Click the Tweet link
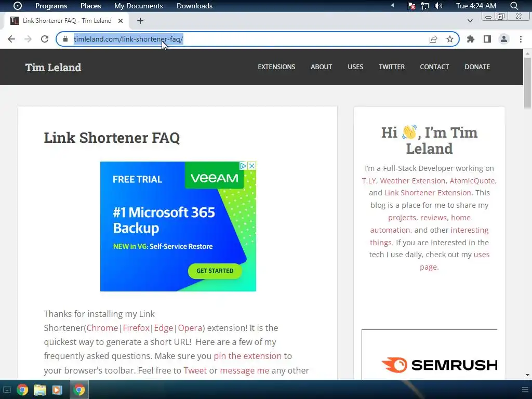This screenshot has height=399, width=532. coord(195,370)
